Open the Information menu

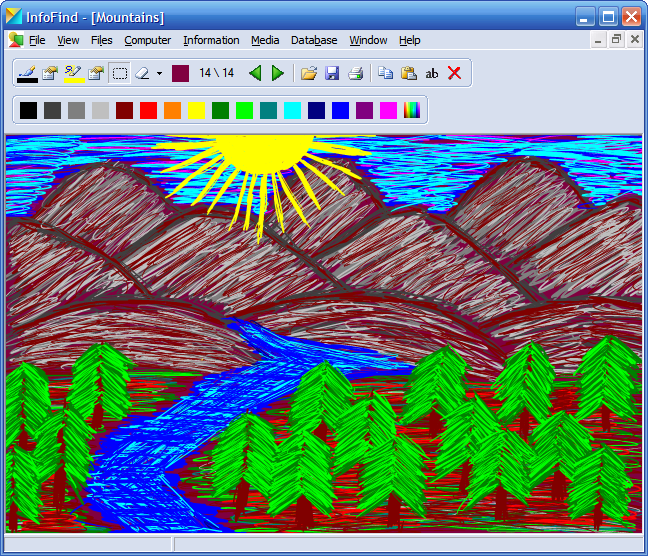[x=211, y=40]
